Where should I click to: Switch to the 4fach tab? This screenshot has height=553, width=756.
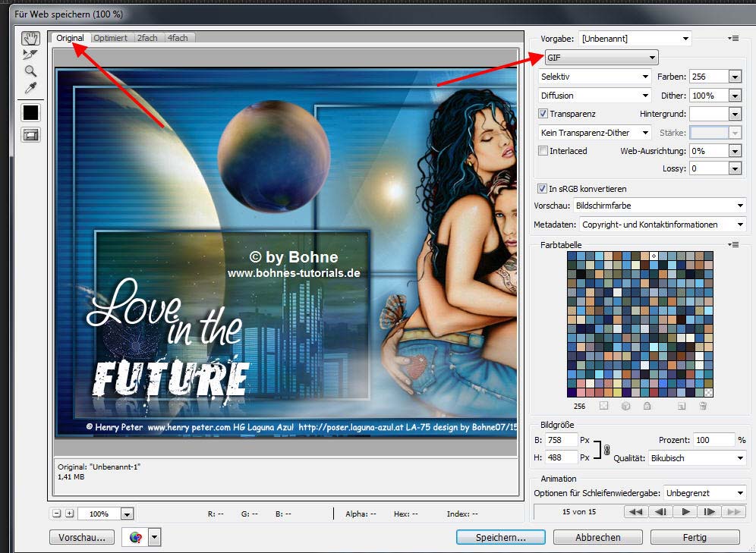point(178,38)
